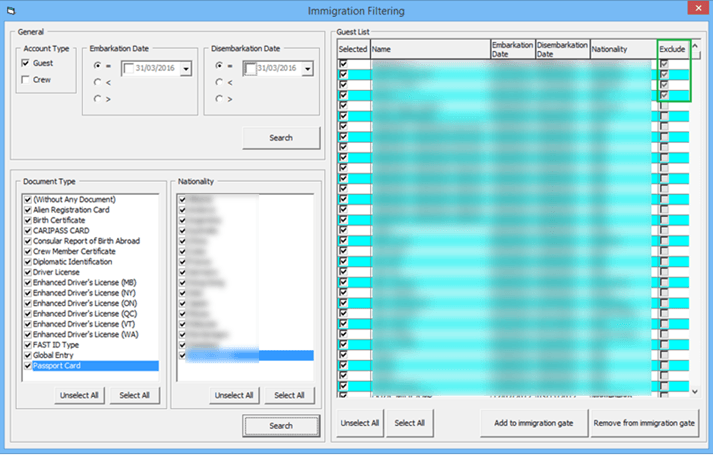Close the Immigration Filtering window
This screenshot has height=455, width=713.
(698, 8)
